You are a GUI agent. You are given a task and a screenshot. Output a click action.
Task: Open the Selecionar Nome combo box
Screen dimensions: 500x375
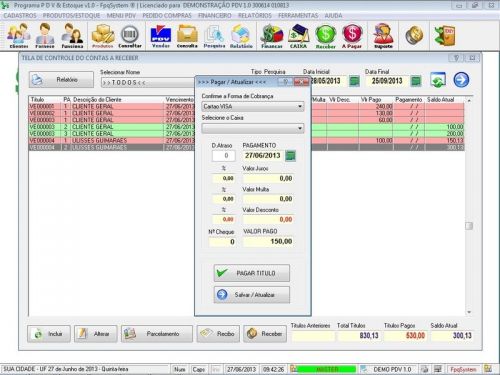click(148, 82)
